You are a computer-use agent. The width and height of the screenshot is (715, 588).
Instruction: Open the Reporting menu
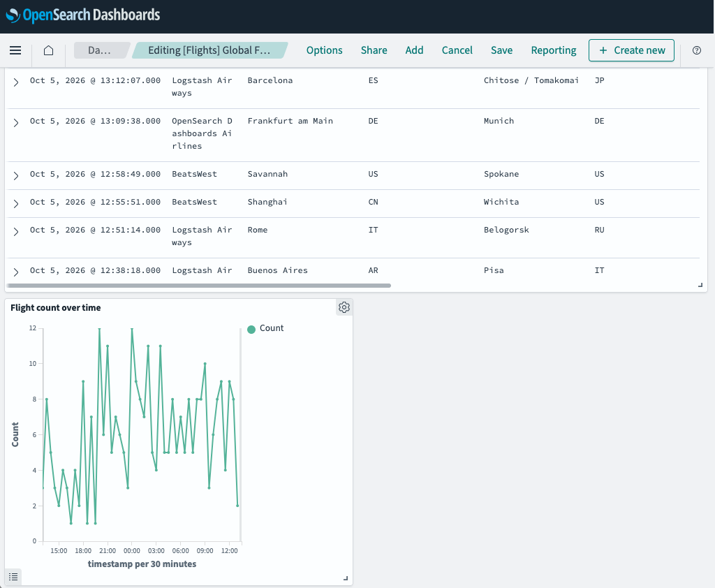click(554, 50)
